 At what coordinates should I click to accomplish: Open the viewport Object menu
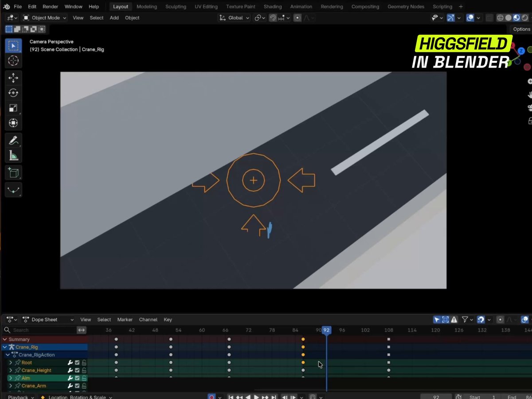tap(132, 18)
